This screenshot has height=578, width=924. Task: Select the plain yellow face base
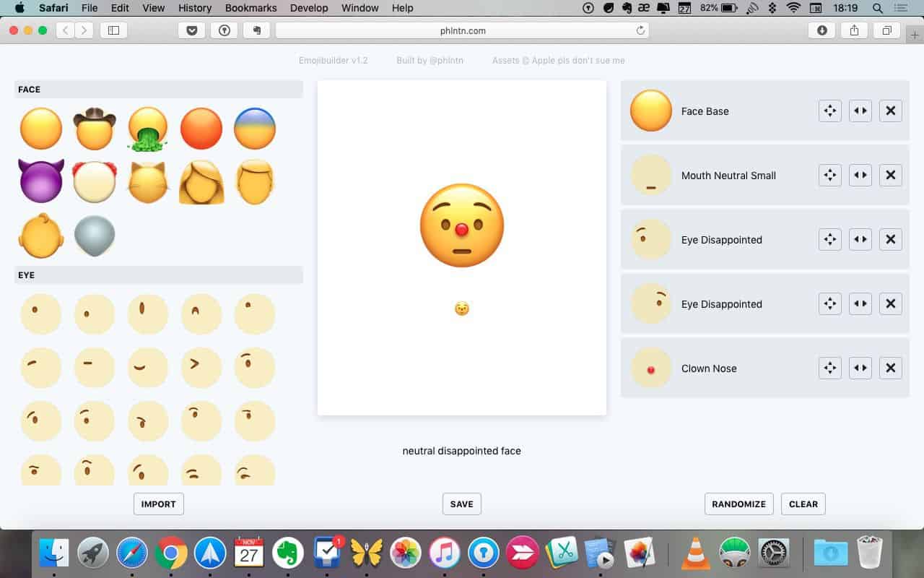click(41, 129)
